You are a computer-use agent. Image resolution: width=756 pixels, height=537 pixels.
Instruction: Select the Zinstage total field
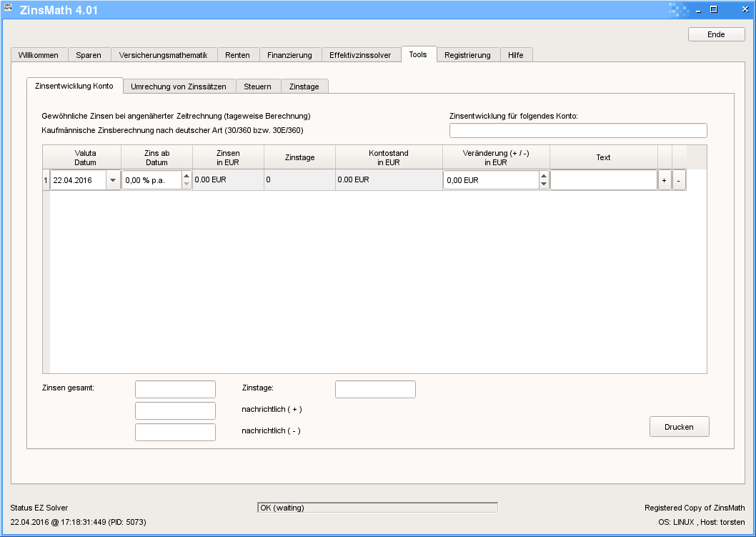point(375,389)
